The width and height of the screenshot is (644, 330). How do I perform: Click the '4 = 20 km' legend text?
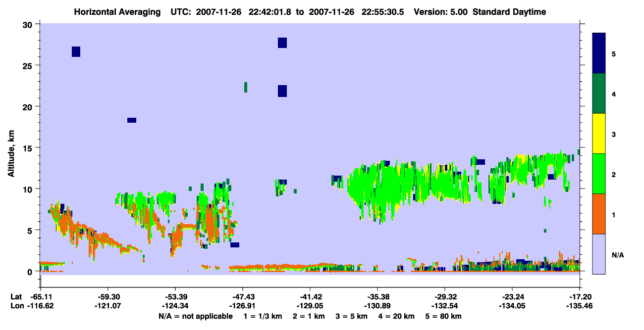[396, 316]
